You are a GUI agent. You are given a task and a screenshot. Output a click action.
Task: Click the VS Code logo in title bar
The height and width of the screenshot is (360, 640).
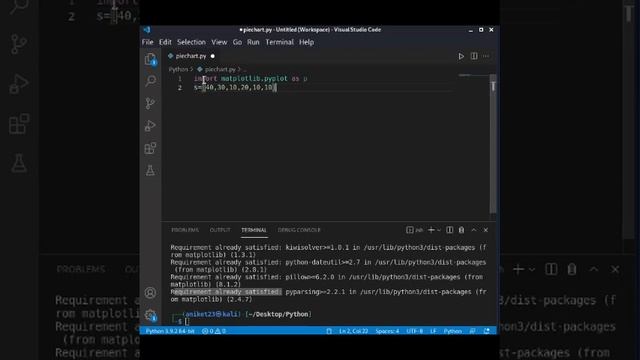coord(147,30)
